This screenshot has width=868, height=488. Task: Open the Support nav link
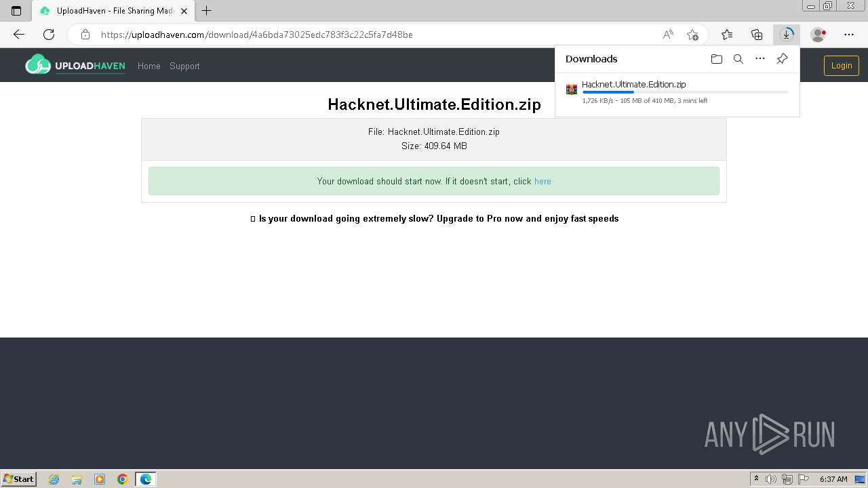pos(184,66)
